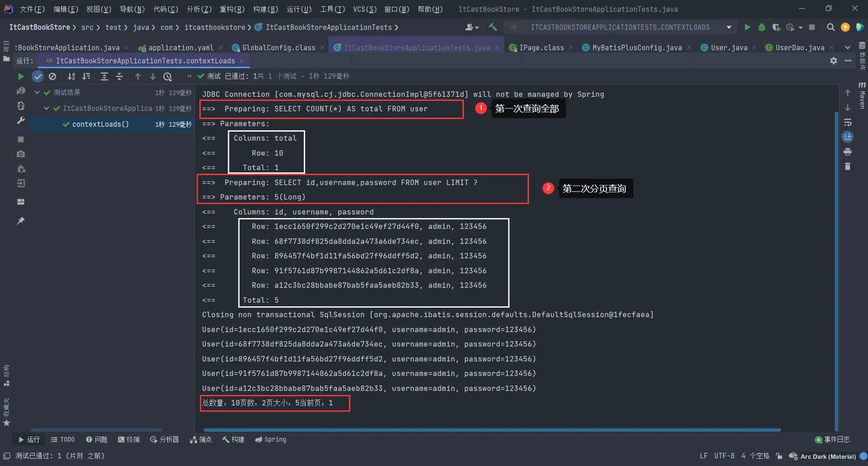Run with coverage shield icon
The width and height of the screenshot is (868, 466).
pos(776,27)
